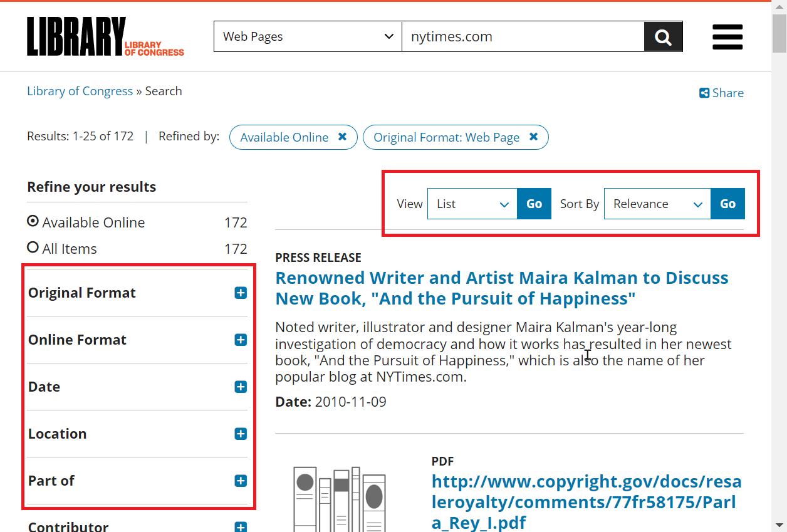The height and width of the screenshot is (532, 787).
Task: Click the 'Refine your results' heading
Action: (91, 187)
